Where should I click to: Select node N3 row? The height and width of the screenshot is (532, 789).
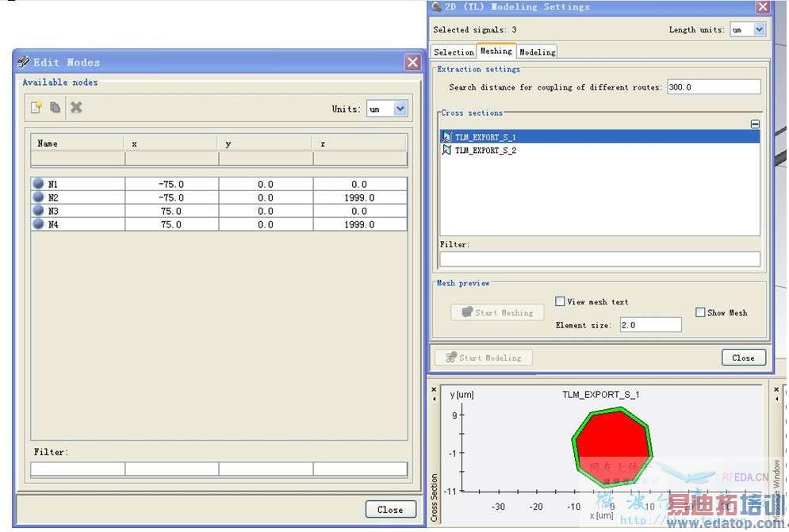click(x=218, y=211)
